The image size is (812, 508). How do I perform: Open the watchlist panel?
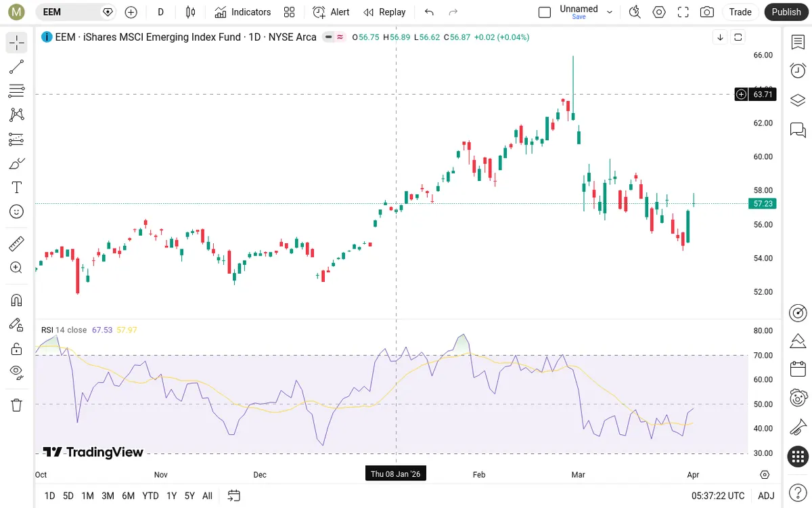pos(798,42)
